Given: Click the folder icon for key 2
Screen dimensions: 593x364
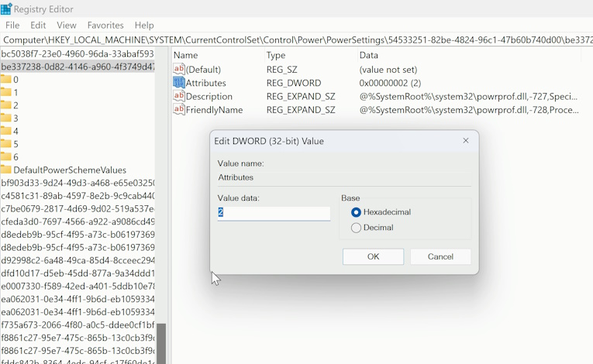Looking at the screenshot, I should click(5, 105).
